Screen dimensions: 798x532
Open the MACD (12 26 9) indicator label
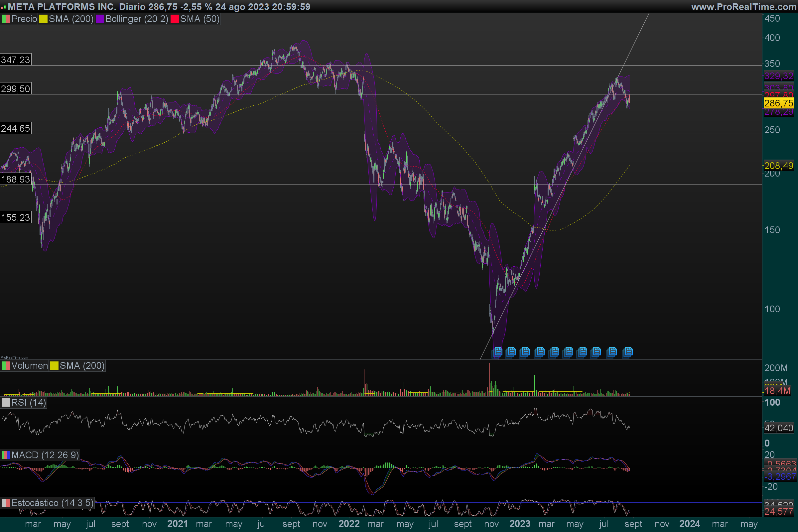point(45,455)
